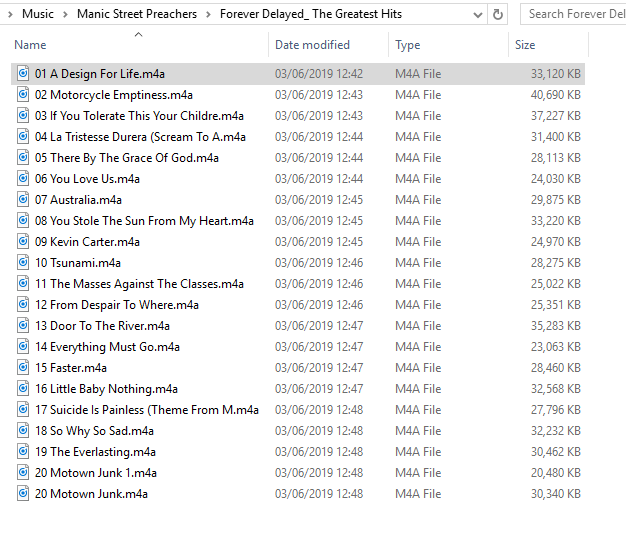
Task: Click file icon of 05 There By The Grace
Action: (23, 157)
